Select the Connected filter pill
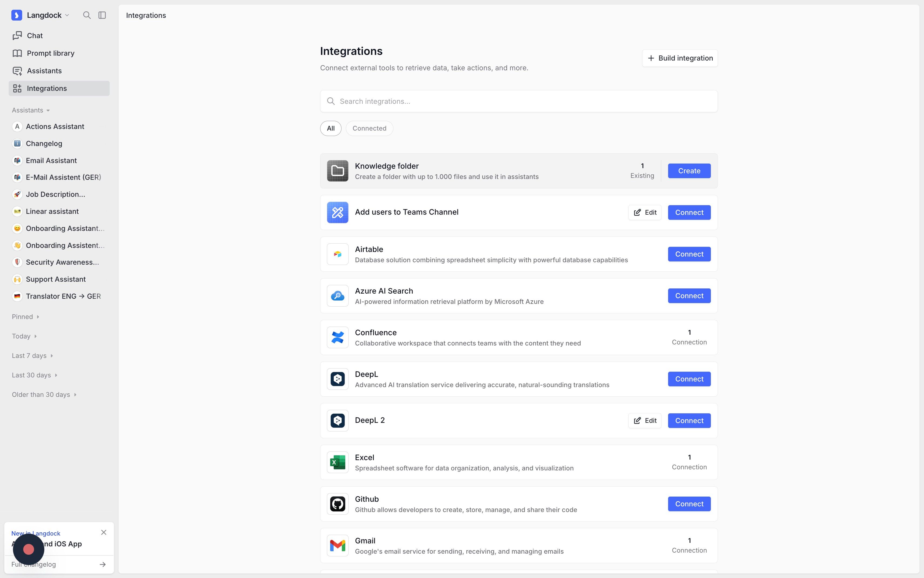The height and width of the screenshot is (578, 924). coord(369,128)
